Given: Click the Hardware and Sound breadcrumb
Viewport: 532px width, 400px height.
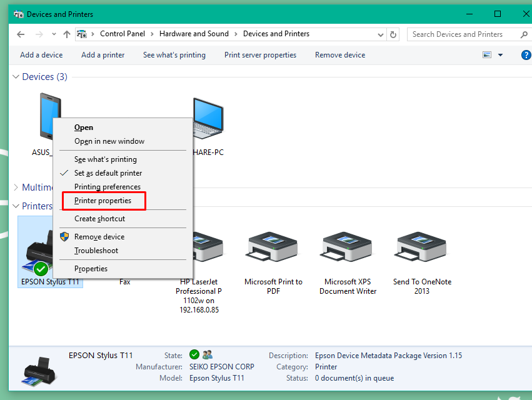Looking at the screenshot, I should 194,34.
